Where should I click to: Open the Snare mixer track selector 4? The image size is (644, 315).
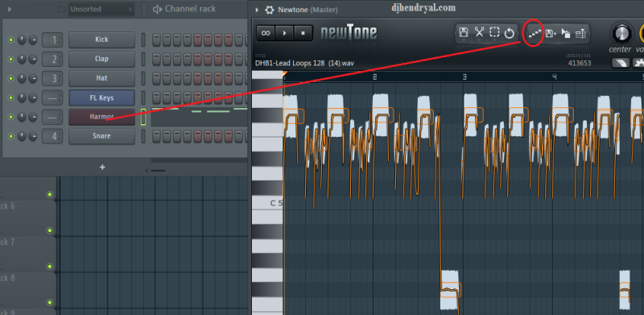pyautogui.click(x=52, y=136)
